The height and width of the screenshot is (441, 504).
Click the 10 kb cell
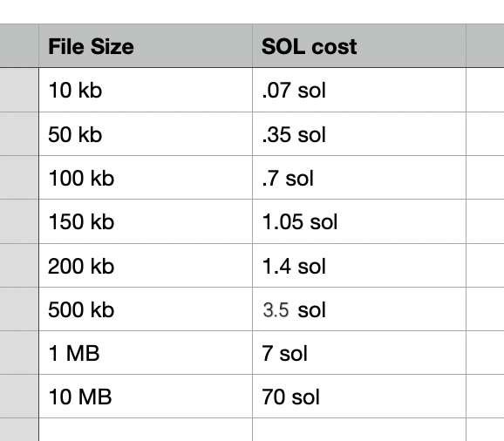tap(146, 90)
